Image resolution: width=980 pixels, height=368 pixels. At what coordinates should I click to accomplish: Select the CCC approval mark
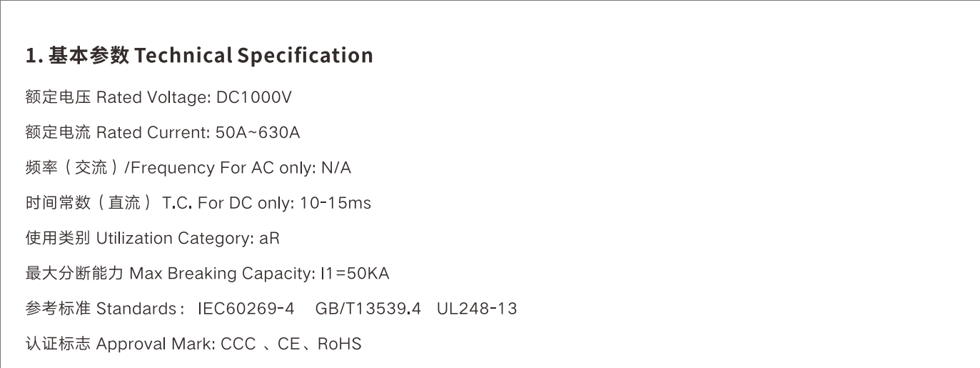238,344
